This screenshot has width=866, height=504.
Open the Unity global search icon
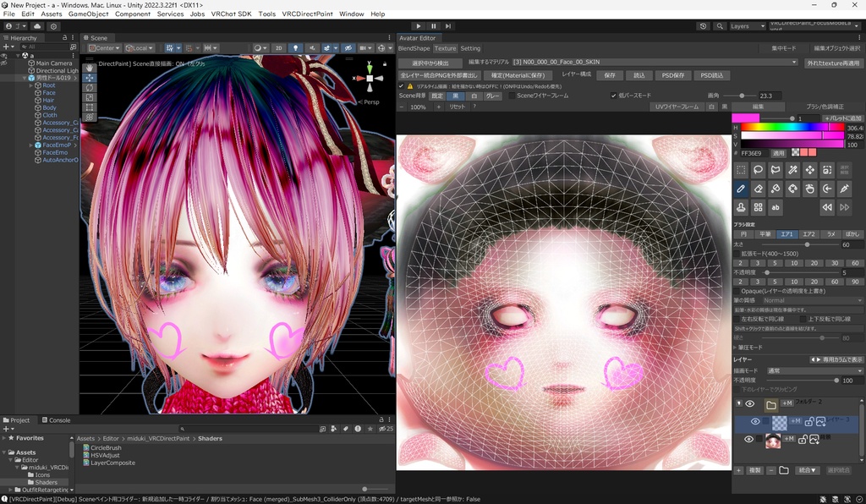coord(719,26)
